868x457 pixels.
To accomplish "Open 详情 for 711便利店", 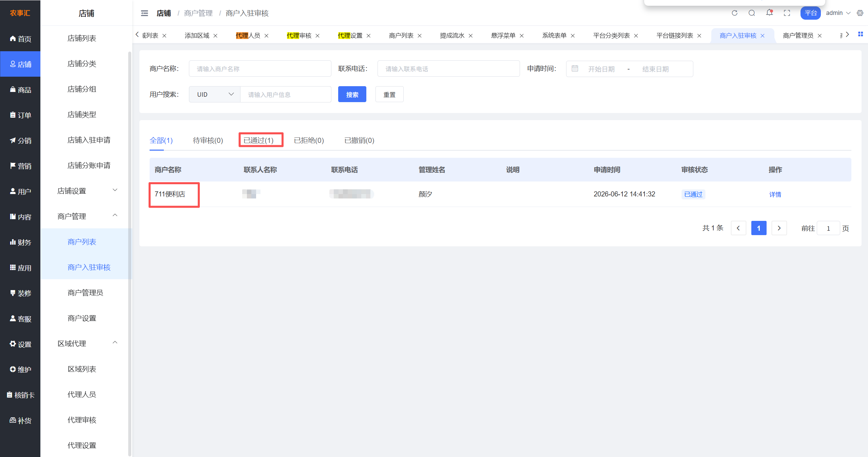I will [775, 194].
